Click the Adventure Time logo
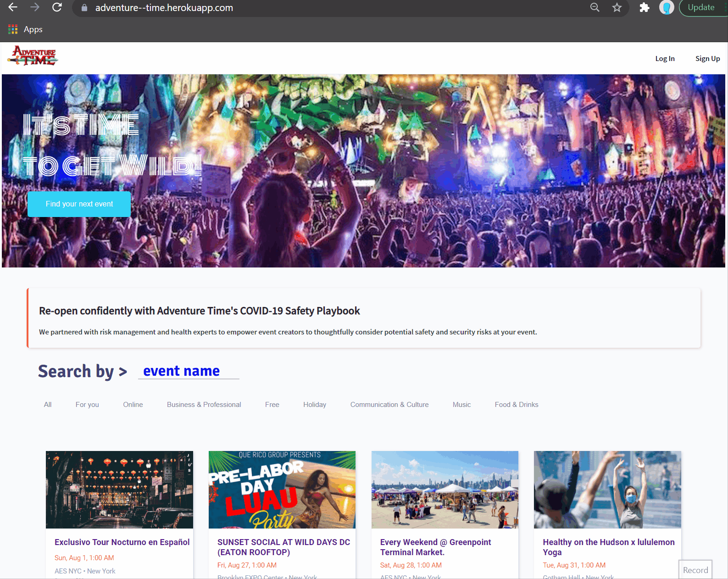 point(33,56)
